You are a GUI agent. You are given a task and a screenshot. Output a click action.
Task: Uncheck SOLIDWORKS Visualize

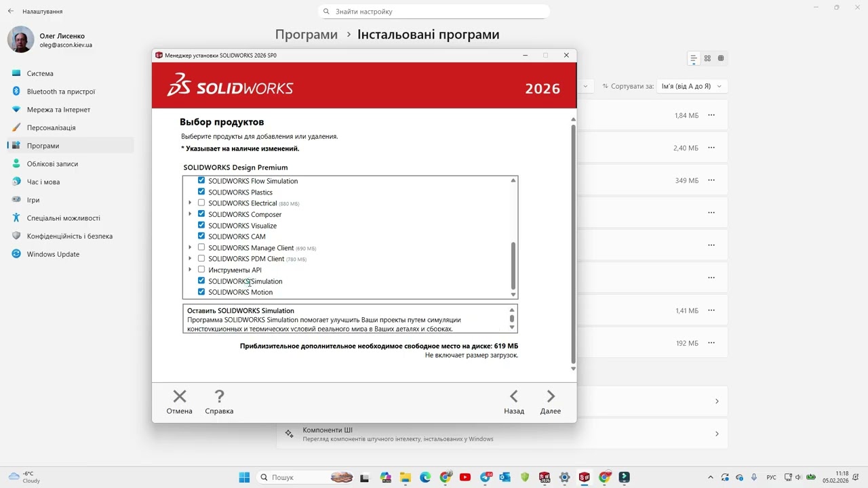[201, 225]
